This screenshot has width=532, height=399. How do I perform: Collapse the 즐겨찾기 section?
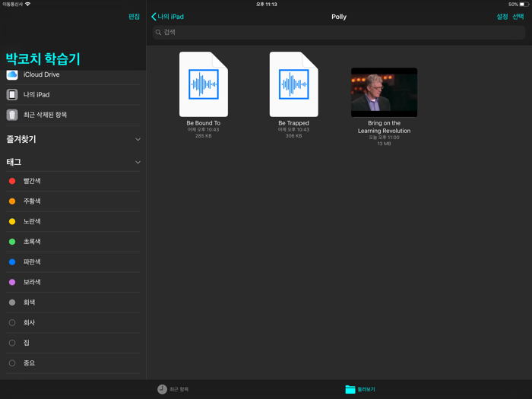click(138, 139)
